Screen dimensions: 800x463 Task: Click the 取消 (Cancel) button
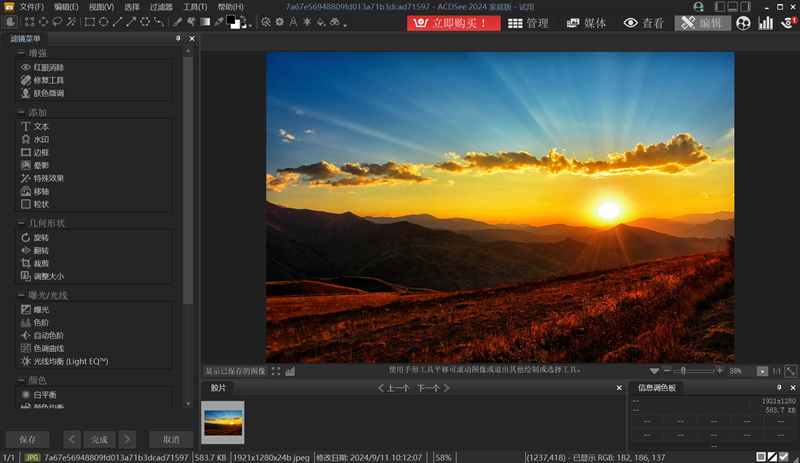tap(171, 439)
